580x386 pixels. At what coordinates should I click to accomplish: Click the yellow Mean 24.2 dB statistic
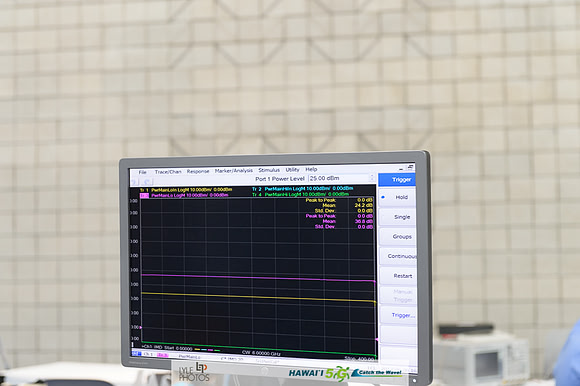(347, 205)
